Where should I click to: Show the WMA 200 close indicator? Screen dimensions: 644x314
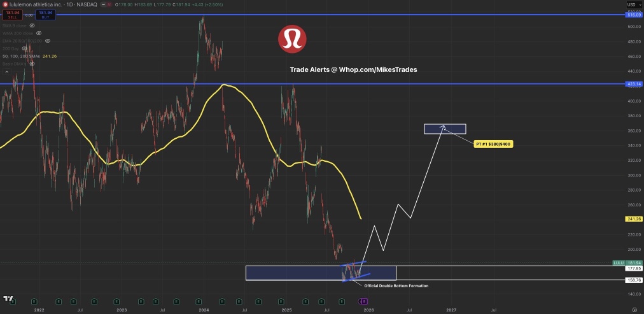pos(39,33)
